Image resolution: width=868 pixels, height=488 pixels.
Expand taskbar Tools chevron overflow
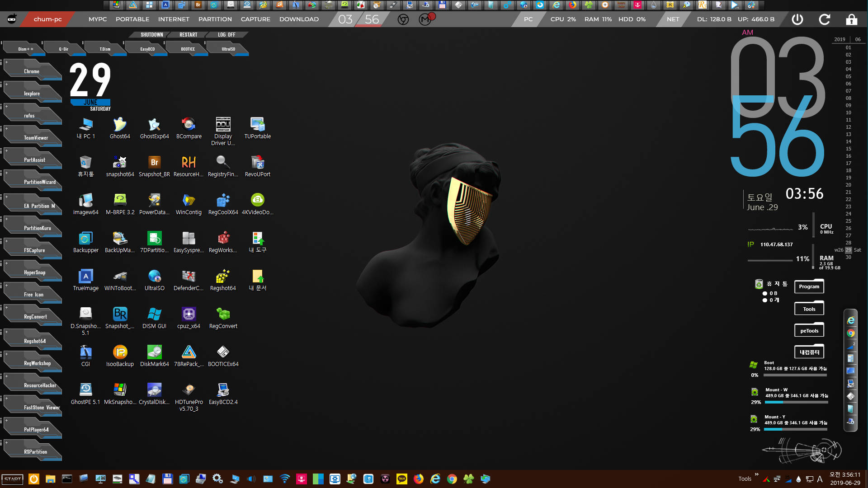tap(757, 474)
